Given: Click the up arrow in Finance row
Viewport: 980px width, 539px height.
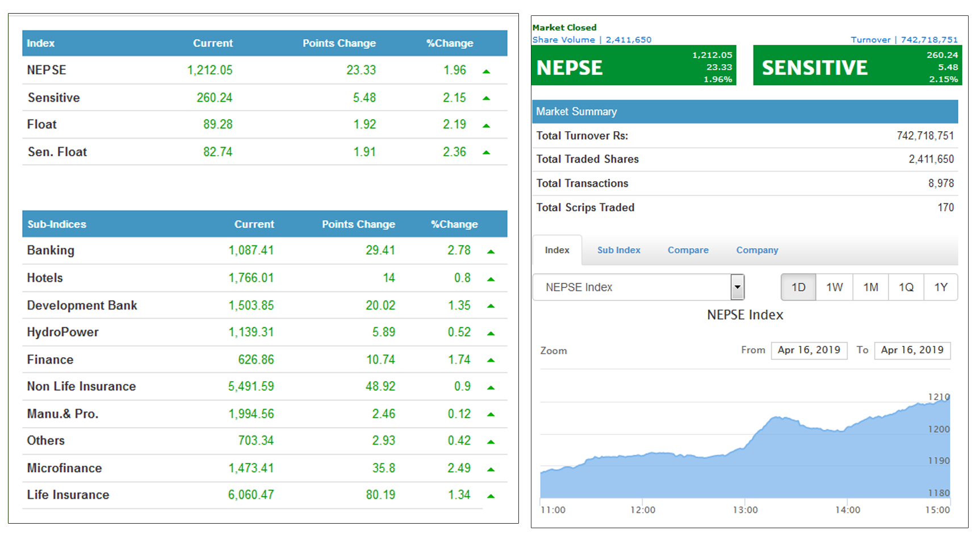Looking at the screenshot, I should tap(491, 360).
